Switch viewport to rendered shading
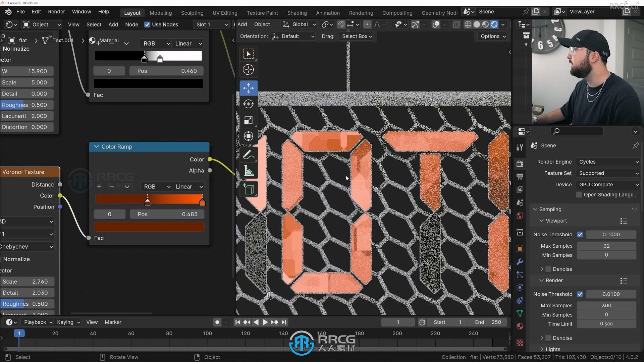This screenshot has height=362, width=644. pyautogui.click(x=494, y=24)
